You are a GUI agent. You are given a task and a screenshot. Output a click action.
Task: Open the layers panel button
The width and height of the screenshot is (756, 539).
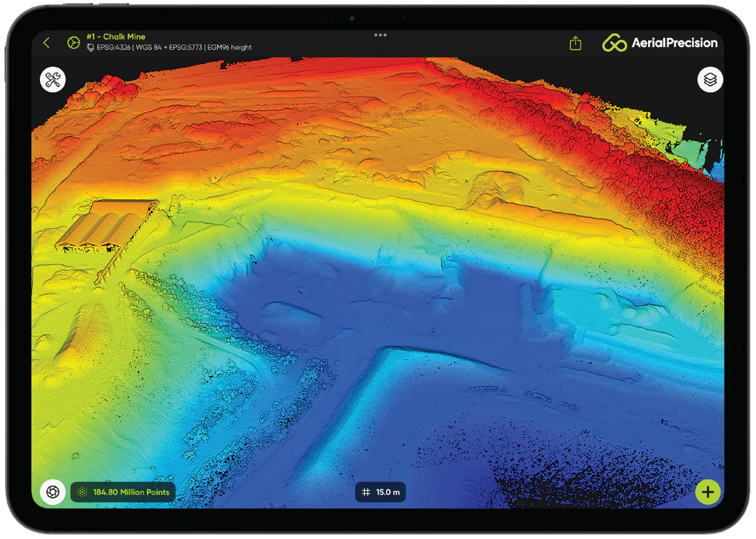(x=710, y=80)
